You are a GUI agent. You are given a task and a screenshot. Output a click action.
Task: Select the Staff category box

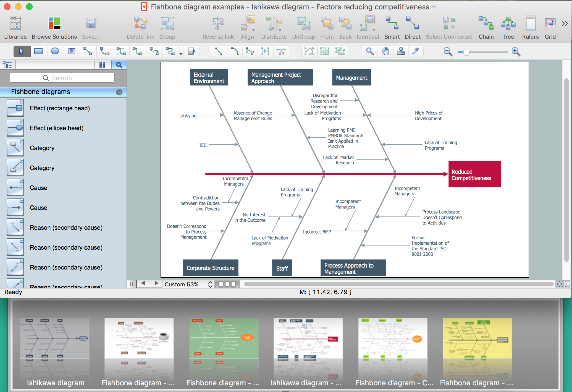(x=282, y=268)
